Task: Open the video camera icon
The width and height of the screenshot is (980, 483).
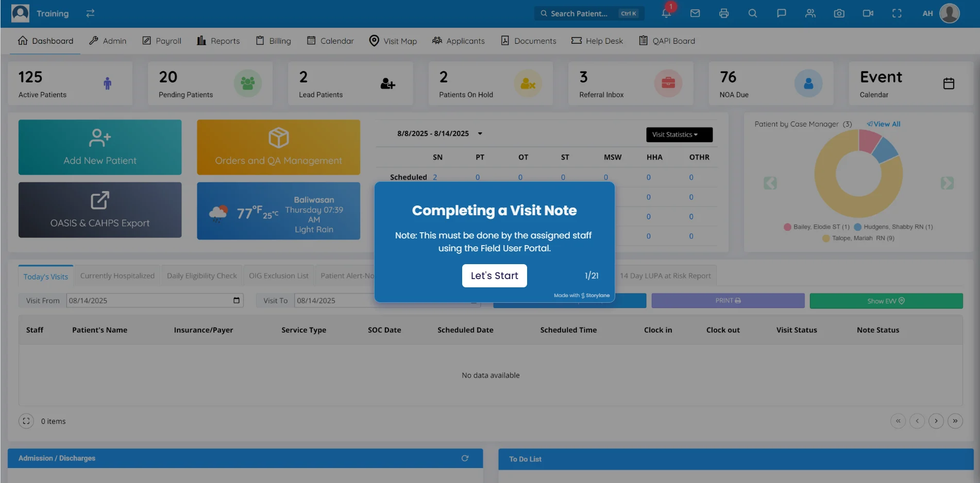Action: (x=868, y=13)
